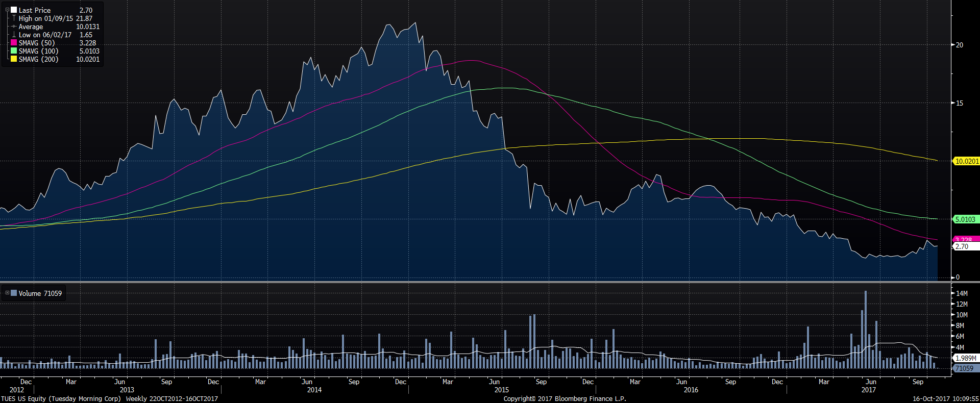Click the High marker icon in legend

14,18
